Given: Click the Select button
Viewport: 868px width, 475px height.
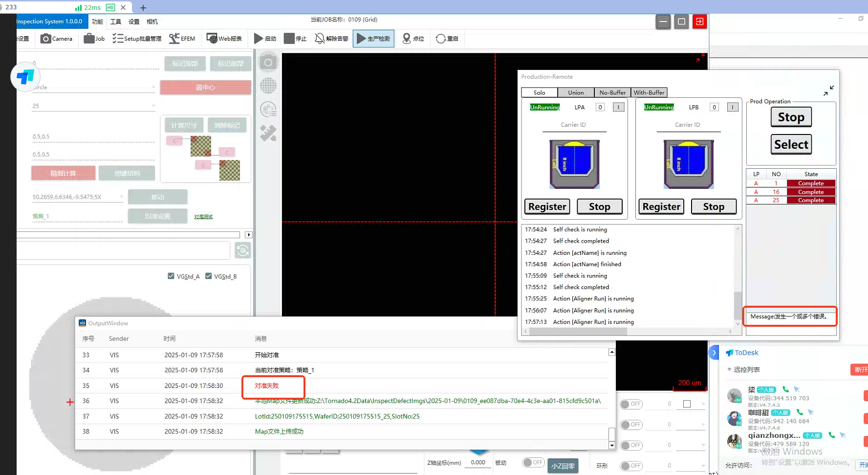Looking at the screenshot, I should [x=791, y=144].
